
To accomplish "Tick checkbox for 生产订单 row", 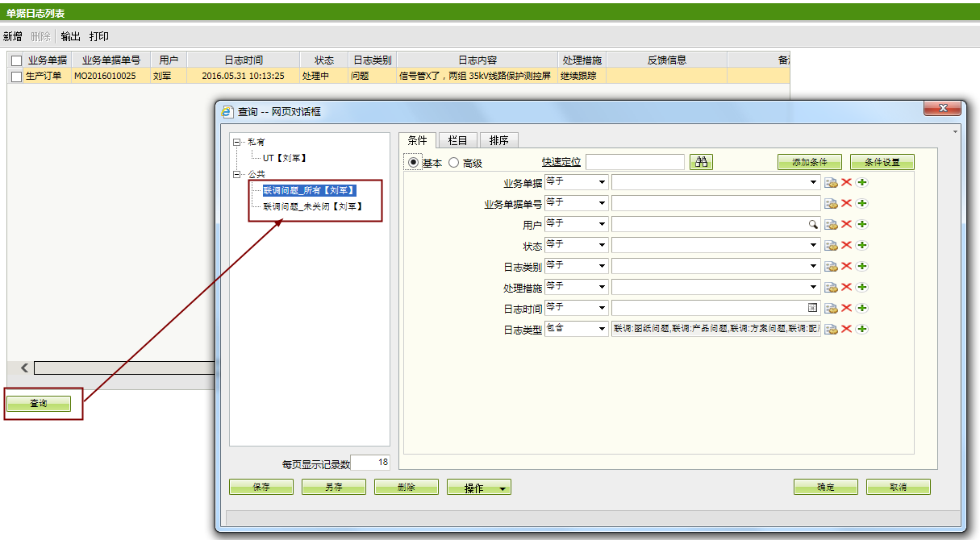I will tap(16, 77).
